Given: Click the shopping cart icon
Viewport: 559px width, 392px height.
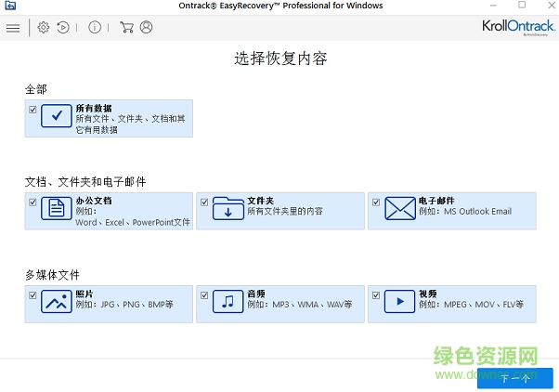Looking at the screenshot, I should pos(126,28).
